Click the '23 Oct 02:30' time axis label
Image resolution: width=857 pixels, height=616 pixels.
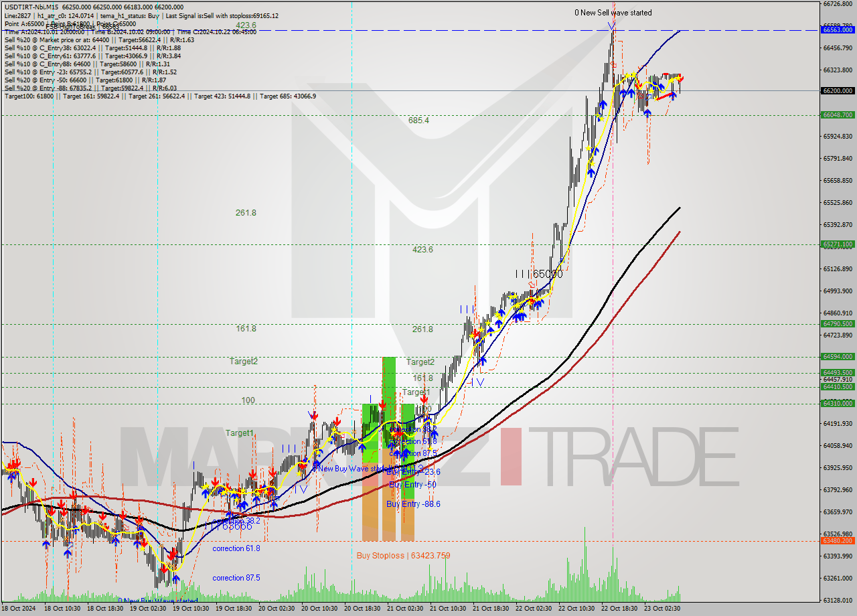(662, 609)
